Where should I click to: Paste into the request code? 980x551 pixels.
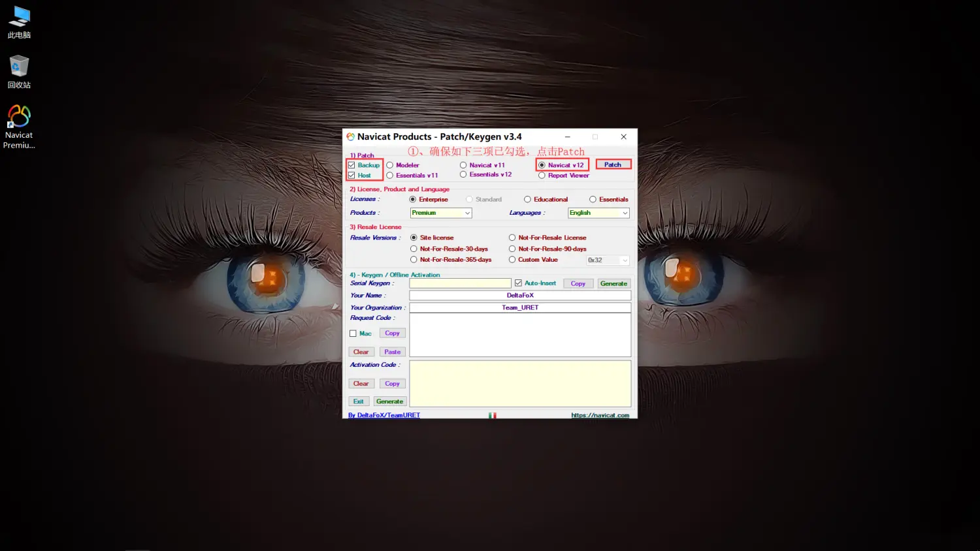(x=393, y=352)
